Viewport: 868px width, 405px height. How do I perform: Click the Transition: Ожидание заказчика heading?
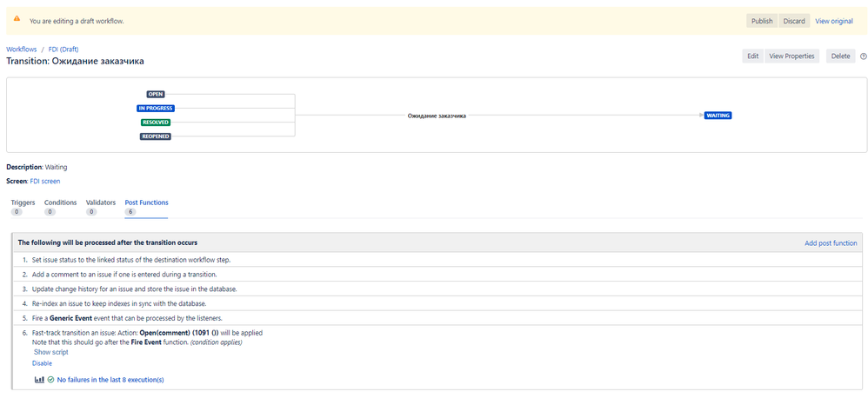[x=76, y=62]
